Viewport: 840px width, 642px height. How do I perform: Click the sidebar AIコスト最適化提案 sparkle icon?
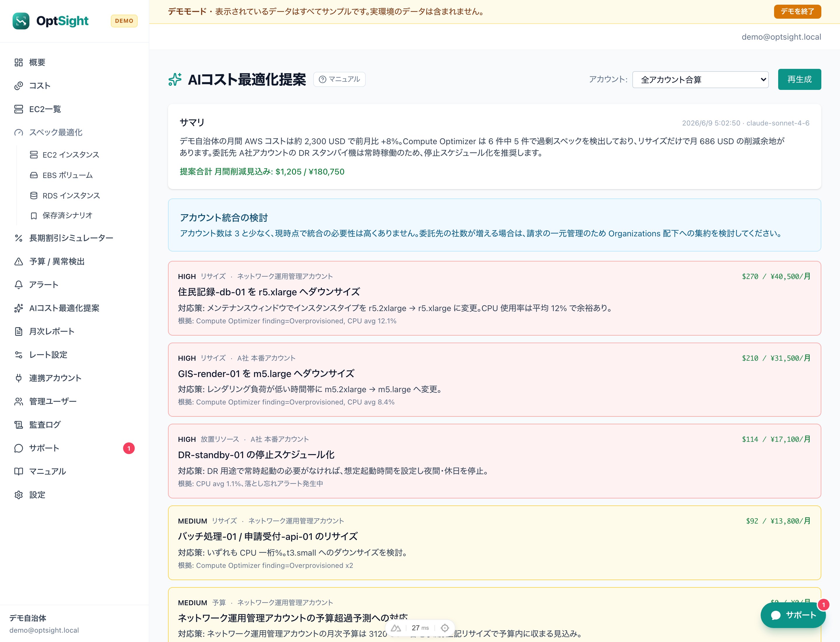(x=19, y=308)
